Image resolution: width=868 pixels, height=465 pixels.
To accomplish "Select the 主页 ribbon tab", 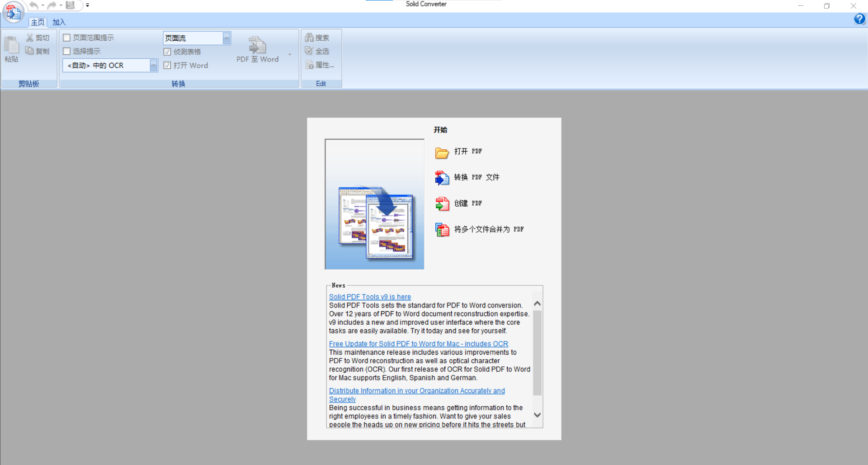I will (x=38, y=22).
